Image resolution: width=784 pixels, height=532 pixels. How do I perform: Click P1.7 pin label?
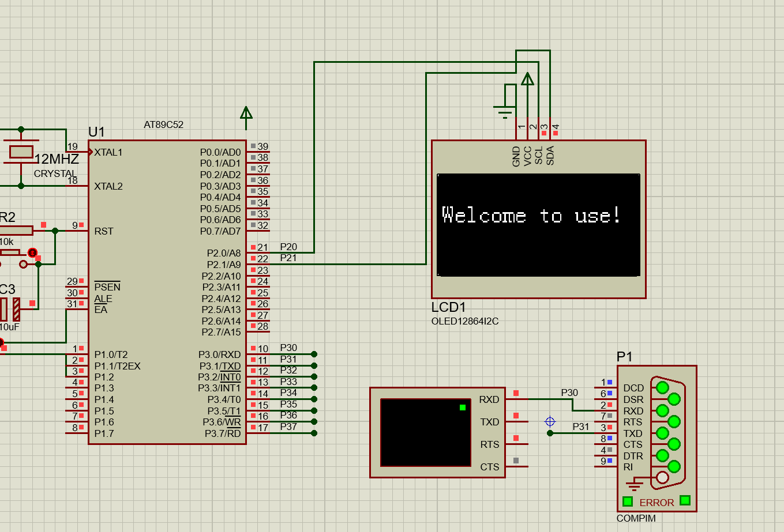coord(104,433)
